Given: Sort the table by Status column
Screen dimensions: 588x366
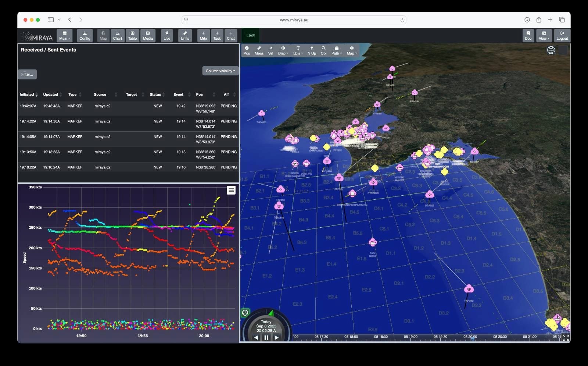Looking at the screenshot, I should click(x=157, y=95).
